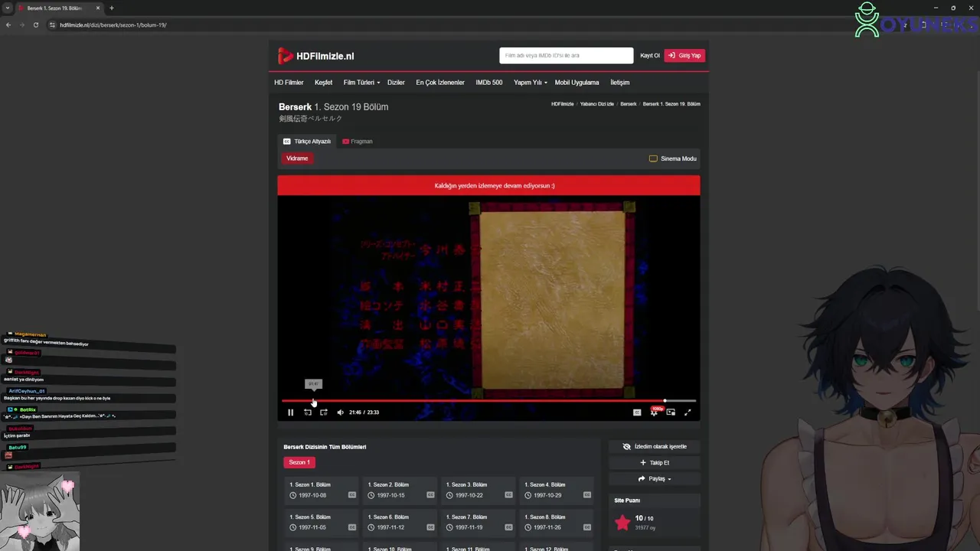The height and width of the screenshot is (551, 980).
Task: Skip forward in the video
Action: [x=323, y=412]
